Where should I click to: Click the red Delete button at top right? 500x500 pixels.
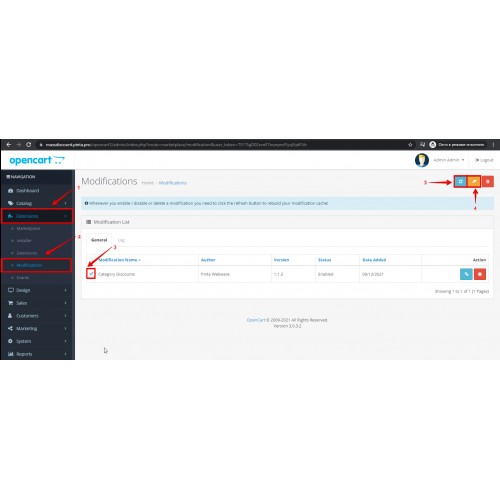488,182
